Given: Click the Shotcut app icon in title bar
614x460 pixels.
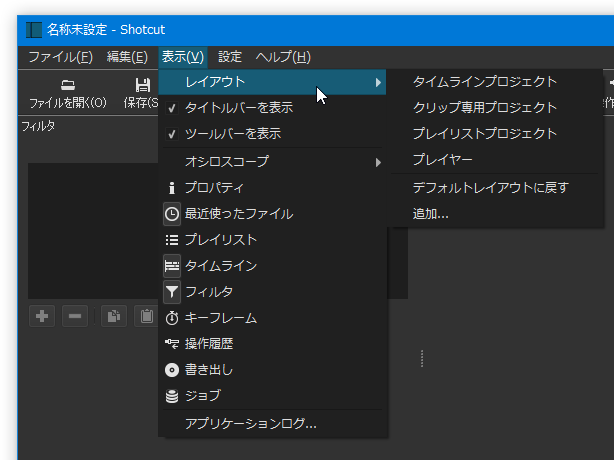Looking at the screenshot, I should (x=34, y=30).
